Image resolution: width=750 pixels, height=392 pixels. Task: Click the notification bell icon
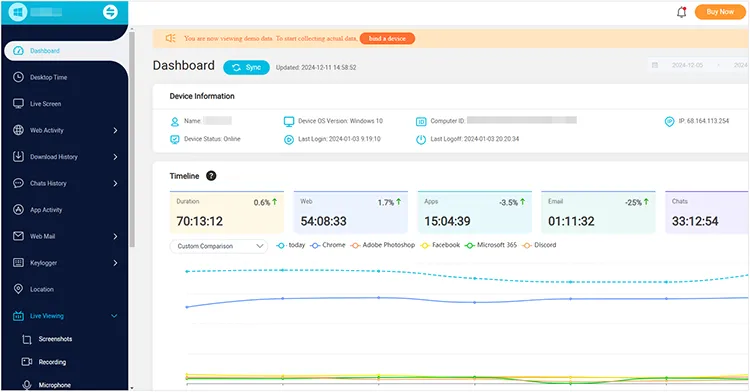(x=682, y=12)
